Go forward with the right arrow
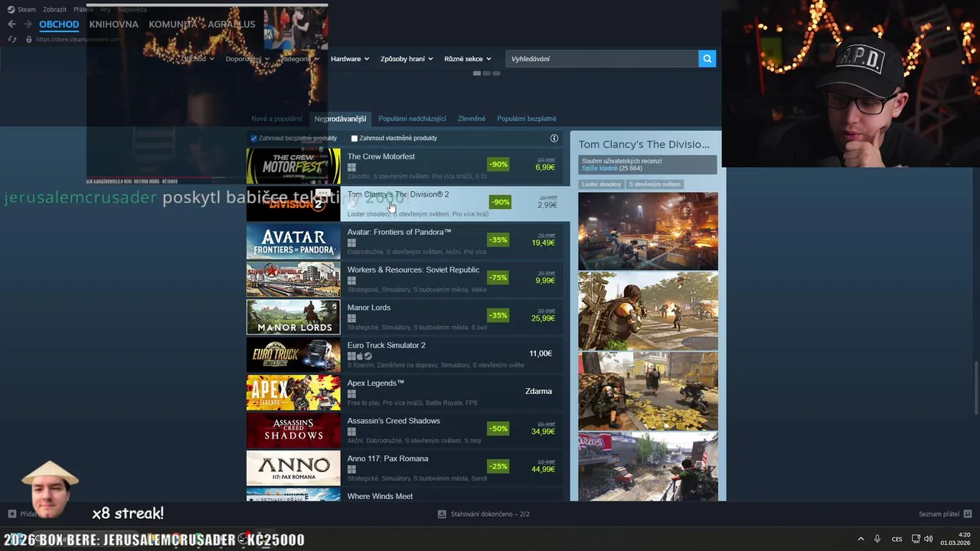The height and width of the screenshot is (551, 980). pos(28,24)
